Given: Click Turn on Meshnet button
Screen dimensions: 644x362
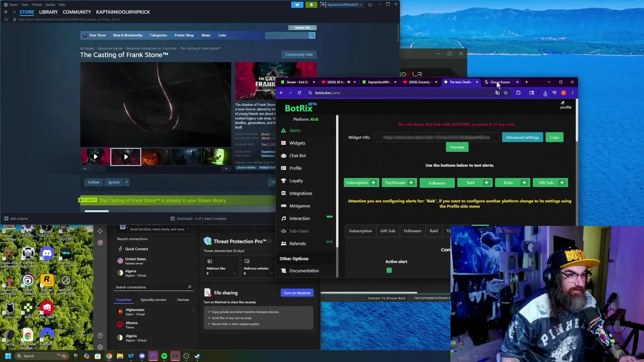Looking at the screenshot, I should pyautogui.click(x=297, y=293).
